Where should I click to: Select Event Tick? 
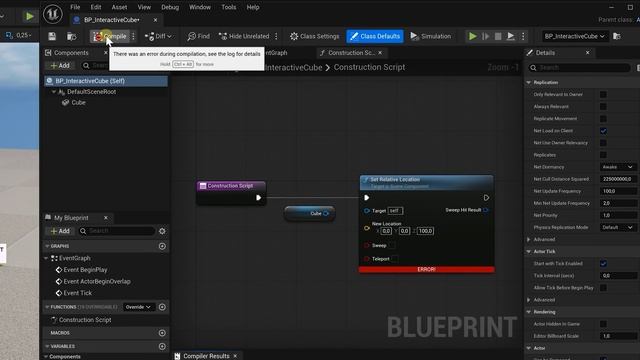pyautogui.click(x=78, y=293)
